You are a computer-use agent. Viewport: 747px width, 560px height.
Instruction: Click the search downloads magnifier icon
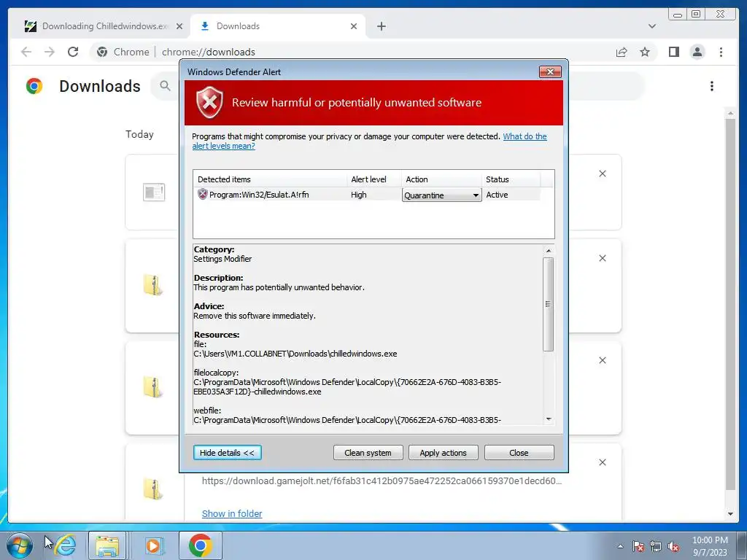166,86
